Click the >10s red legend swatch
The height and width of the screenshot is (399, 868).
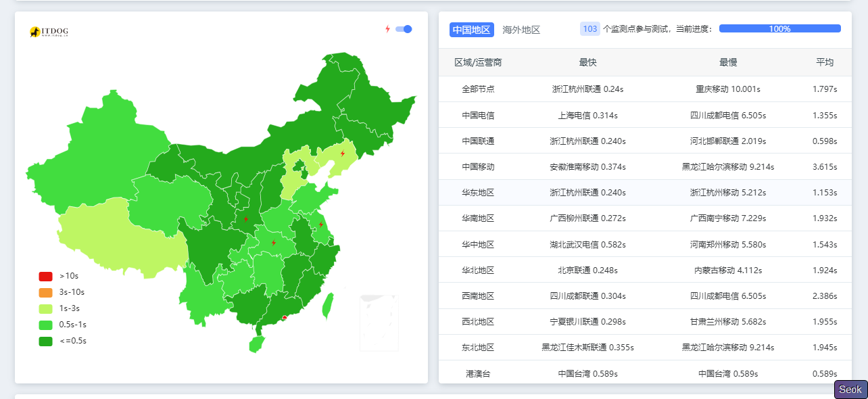click(45, 276)
